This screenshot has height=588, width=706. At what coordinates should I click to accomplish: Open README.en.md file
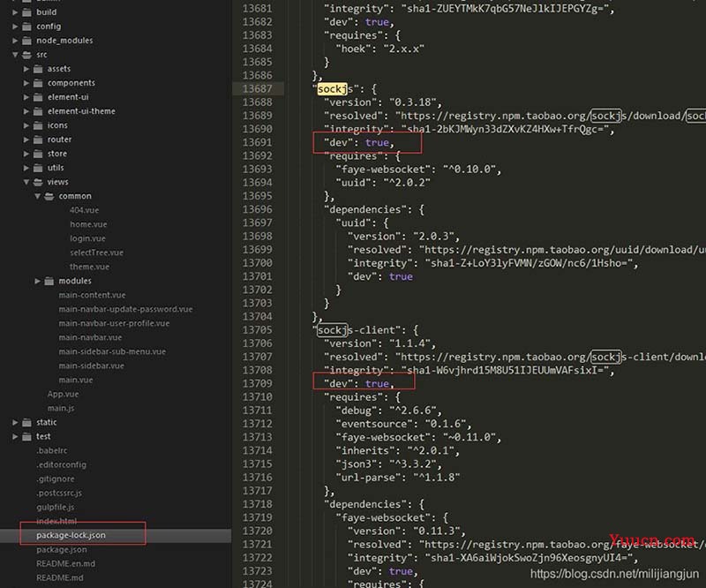[x=65, y=563]
